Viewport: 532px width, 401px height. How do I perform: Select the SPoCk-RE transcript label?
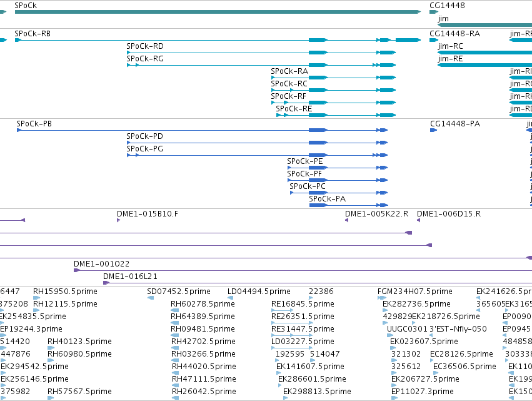pyautogui.click(x=294, y=109)
